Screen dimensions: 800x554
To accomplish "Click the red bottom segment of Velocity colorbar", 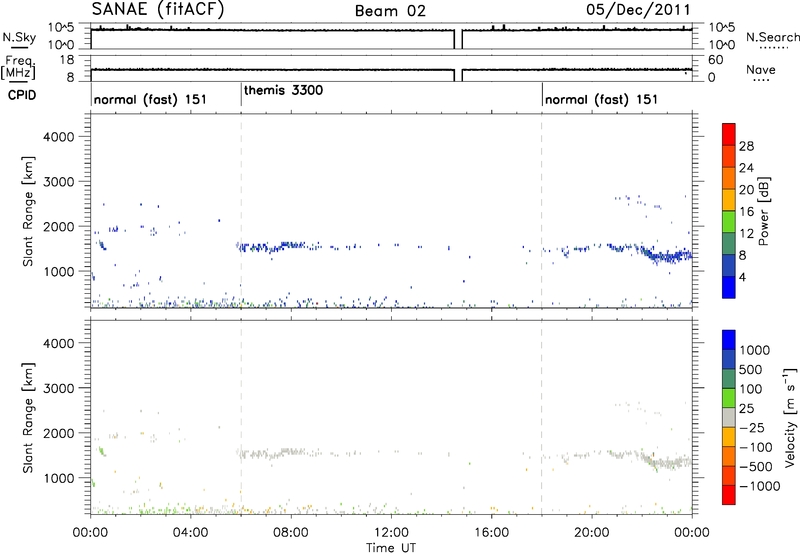I will [x=729, y=495].
